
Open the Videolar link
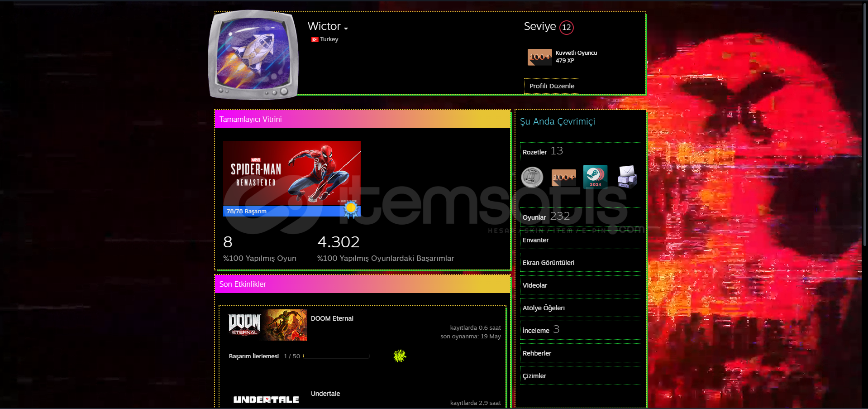point(581,285)
